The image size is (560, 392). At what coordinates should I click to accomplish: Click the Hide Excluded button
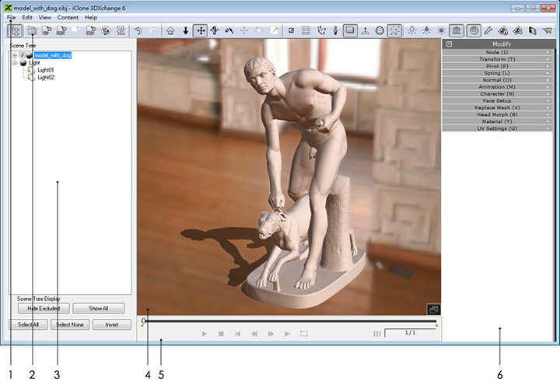44,308
